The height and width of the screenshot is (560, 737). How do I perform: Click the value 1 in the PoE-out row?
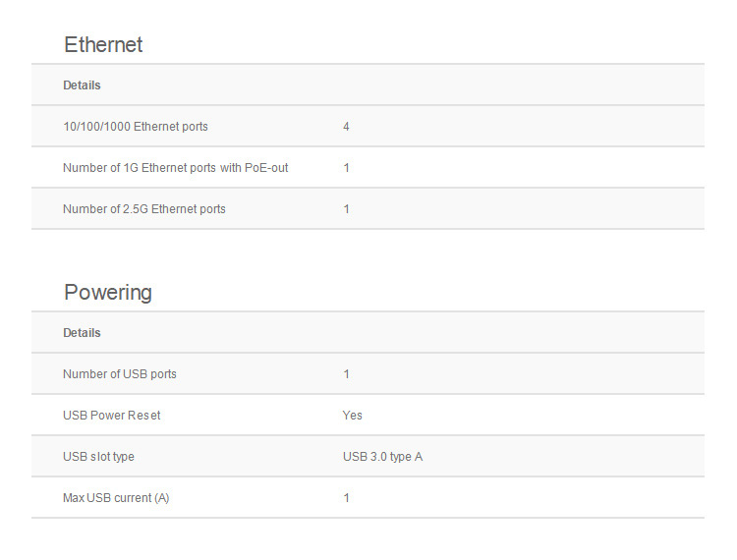coord(347,168)
